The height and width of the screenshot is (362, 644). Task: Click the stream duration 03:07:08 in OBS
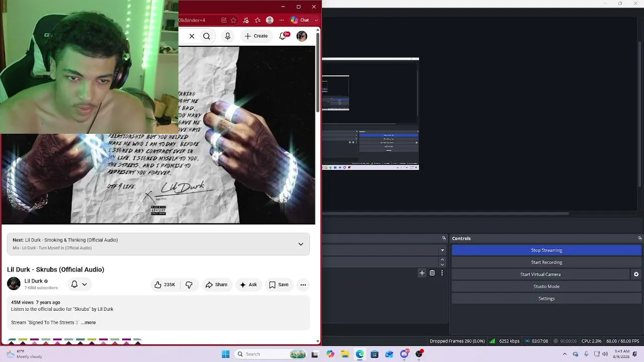pos(536,341)
